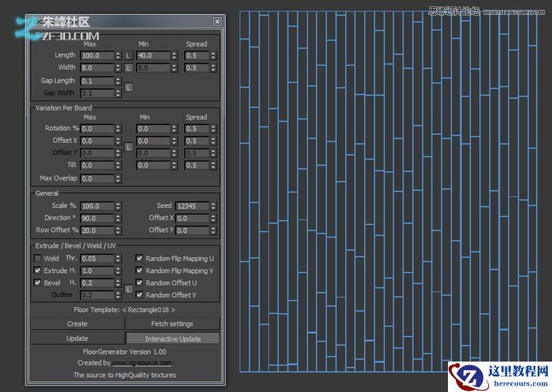The width and height of the screenshot is (552, 392).
Task: Click the Gap Length spinner arrows
Action: pos(118,81)
